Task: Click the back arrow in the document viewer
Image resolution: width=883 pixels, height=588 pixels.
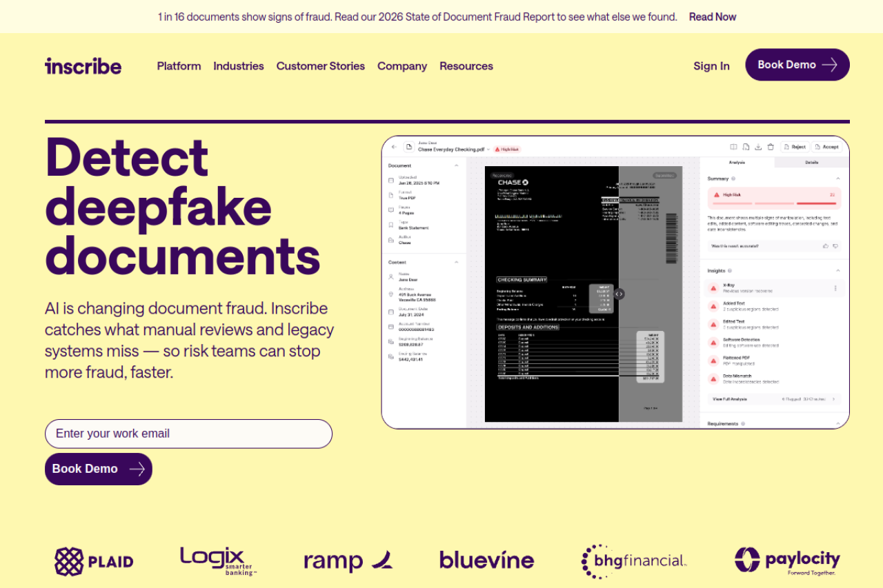Action: pos(394,147)
